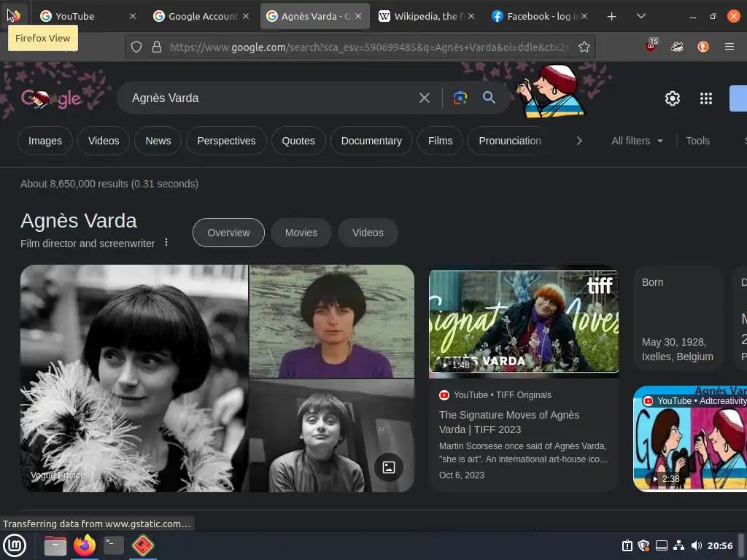Open the file manager in taskbar
Image resolution: width=747 pixels, height=560 pixels.
tap(55, 545)
